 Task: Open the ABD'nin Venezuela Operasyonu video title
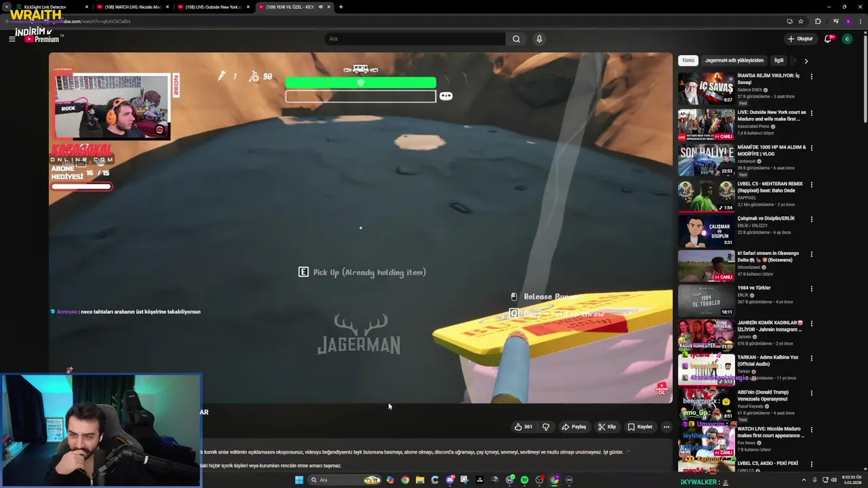pyautogui.click(x=766, y=396)
